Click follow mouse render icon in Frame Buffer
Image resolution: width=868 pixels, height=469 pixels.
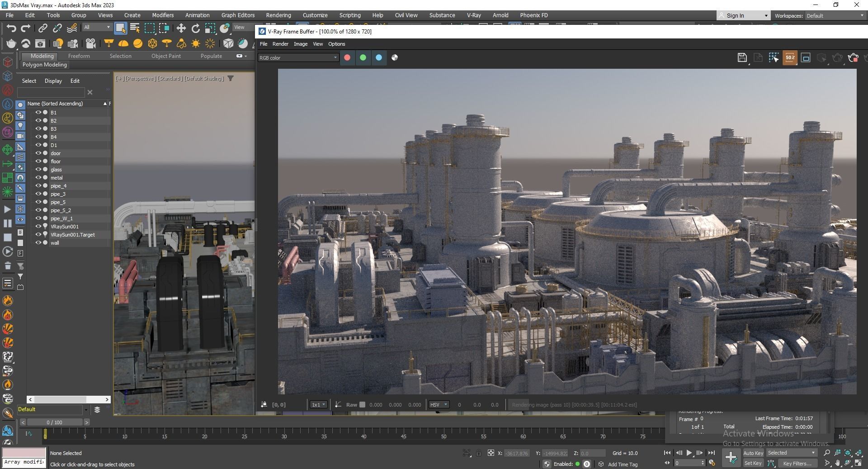(774, 57)
